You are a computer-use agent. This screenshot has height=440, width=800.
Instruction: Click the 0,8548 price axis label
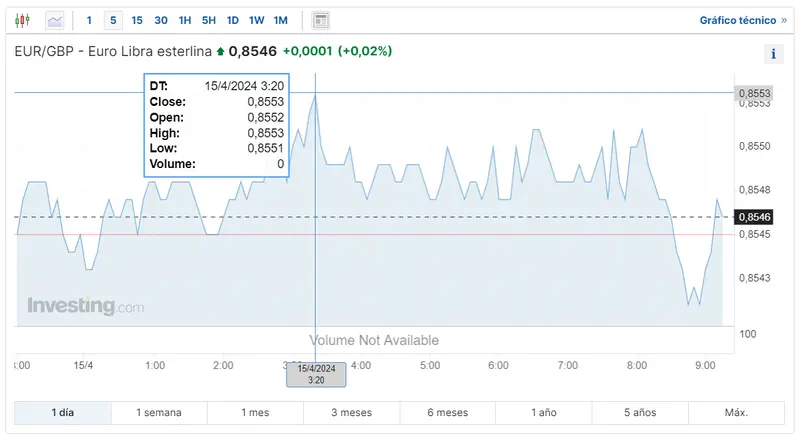click(x=755, y=190)
